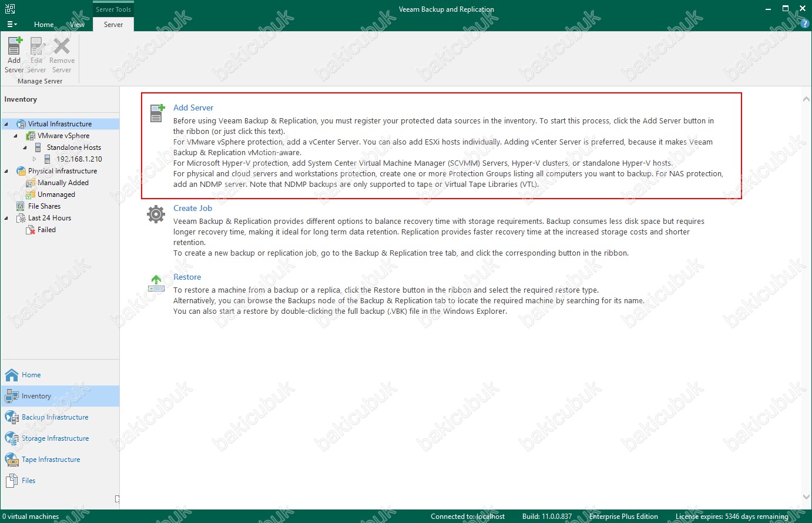Switch to the Home ribbon tab
Image resolution: width=812 pixels, height=523 pixels.
coord(43,24)
